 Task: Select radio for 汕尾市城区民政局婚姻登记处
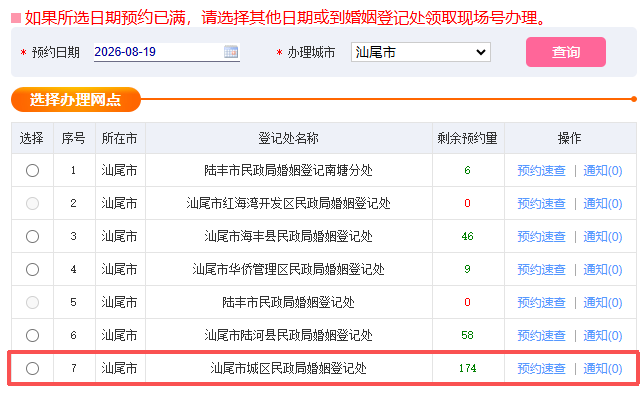[32, 368]
